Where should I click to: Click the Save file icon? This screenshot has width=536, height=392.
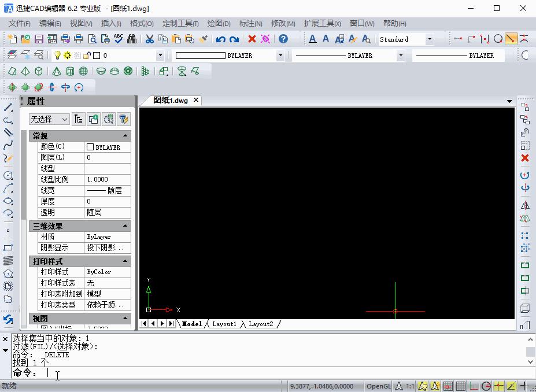coord(39,39)
